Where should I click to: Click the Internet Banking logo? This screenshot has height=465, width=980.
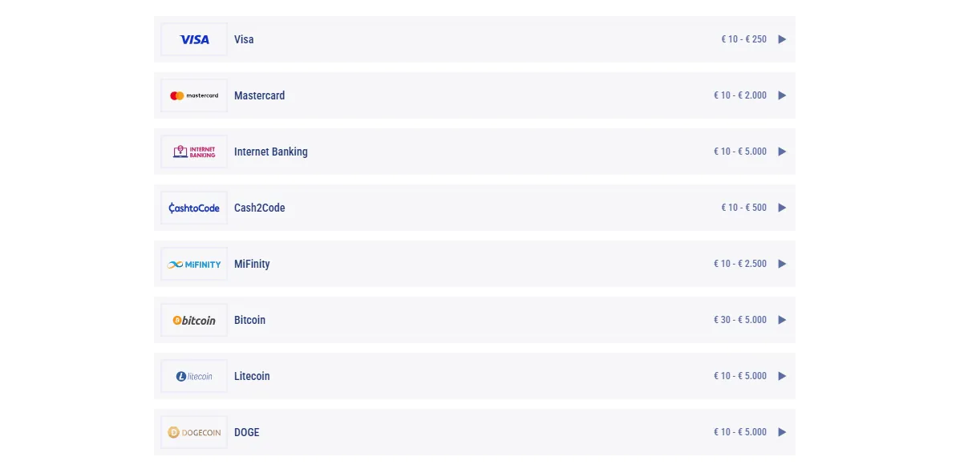[194, 152]
